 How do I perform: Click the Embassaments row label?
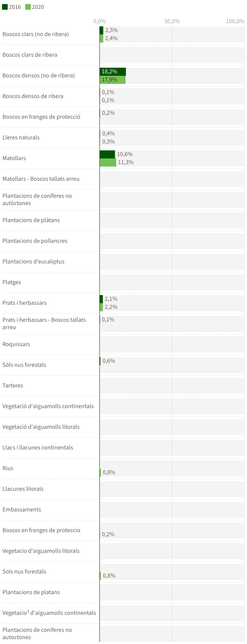pos(22,509)
